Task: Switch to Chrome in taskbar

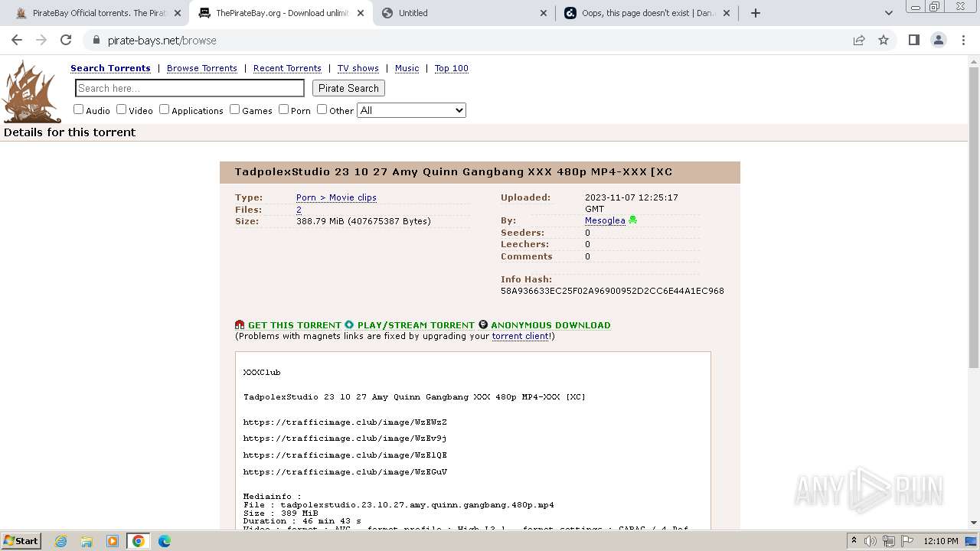Action: (139, 541)
